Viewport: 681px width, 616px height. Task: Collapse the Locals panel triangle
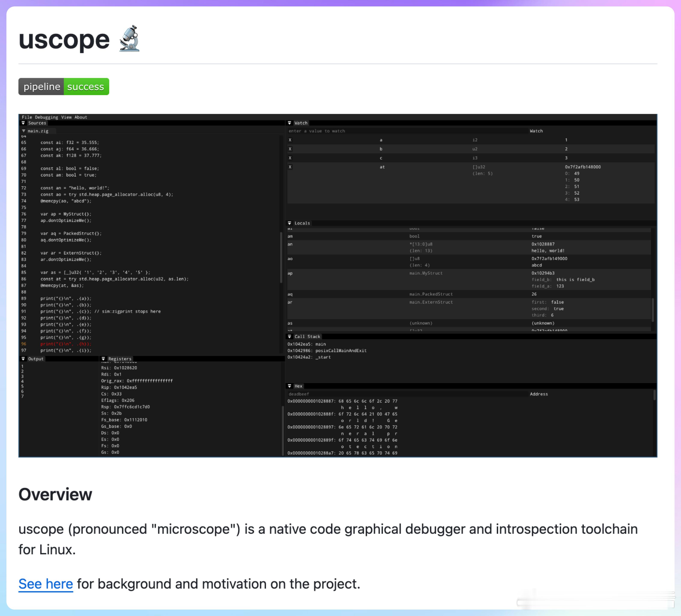tap(290, 223)
